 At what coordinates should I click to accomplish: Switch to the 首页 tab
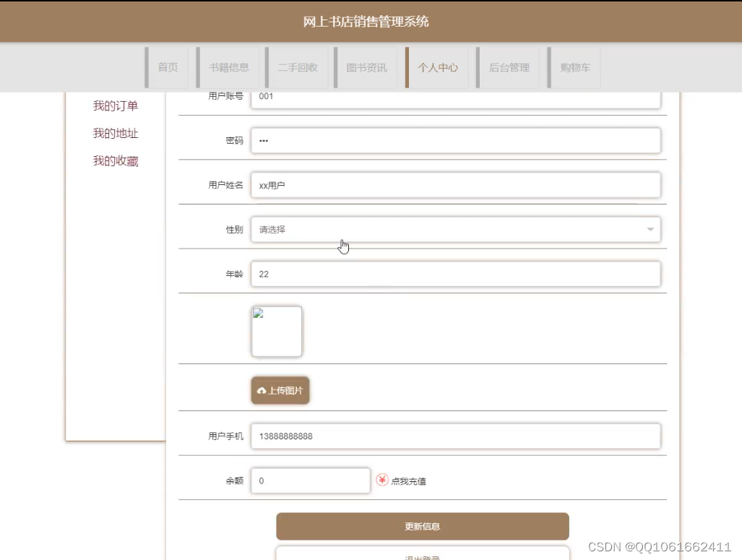pyautogui.click(x=168, y=67)
